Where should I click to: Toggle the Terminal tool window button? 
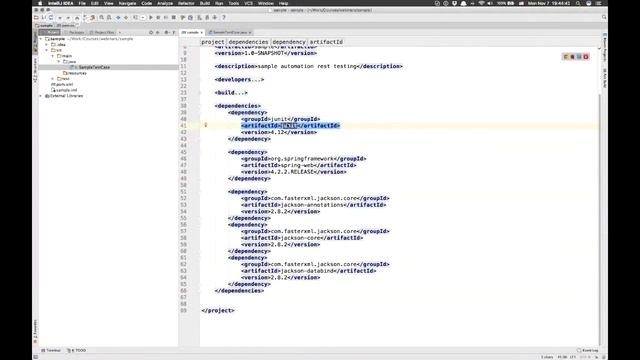(x=51, y=350)
